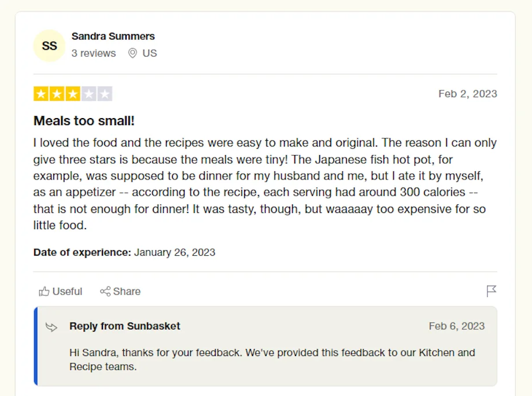532x396 pixels.
Task: Click the SS avatar circle
Action: click(49, 45)
